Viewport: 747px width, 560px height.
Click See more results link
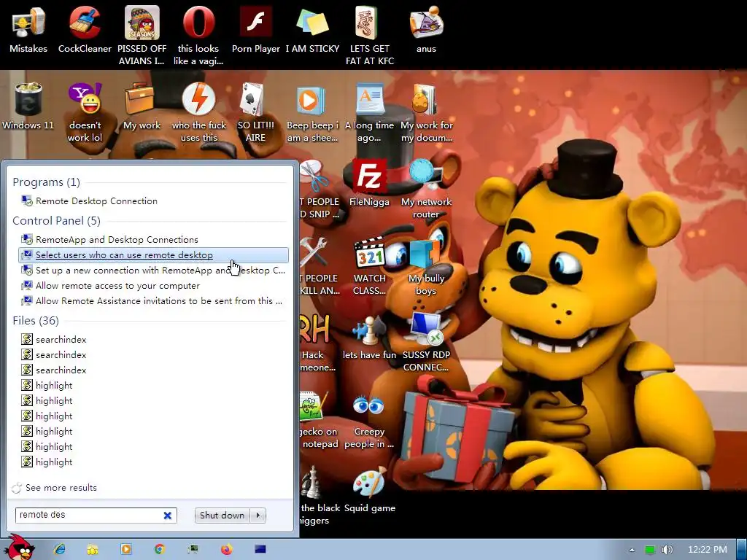61,488
